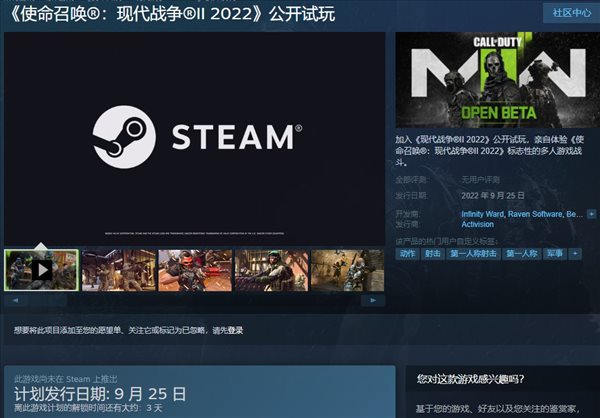This screenshot has width=600, height=418.
Task: Click the page title 《使命召唤®: 现代战争®II 2022》公开试玩
Action: click(x=171, y=14)
